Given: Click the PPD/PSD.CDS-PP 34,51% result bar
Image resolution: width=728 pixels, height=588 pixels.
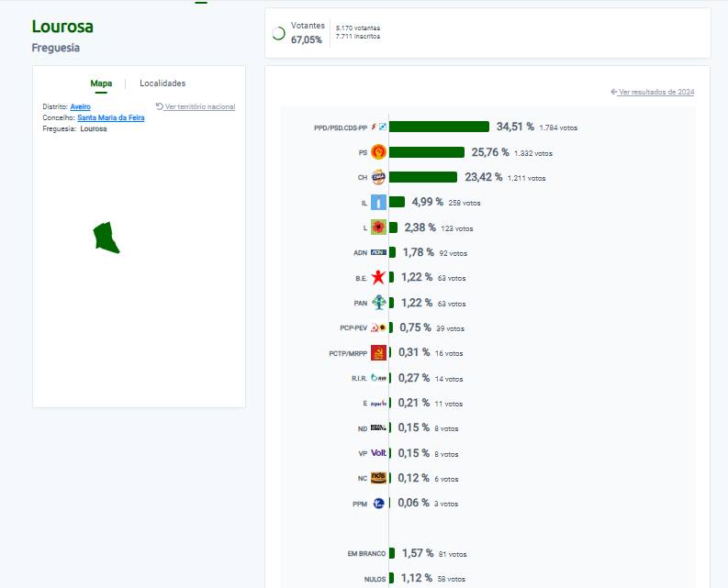Looking at the screenshot, I should coord(439,127).
